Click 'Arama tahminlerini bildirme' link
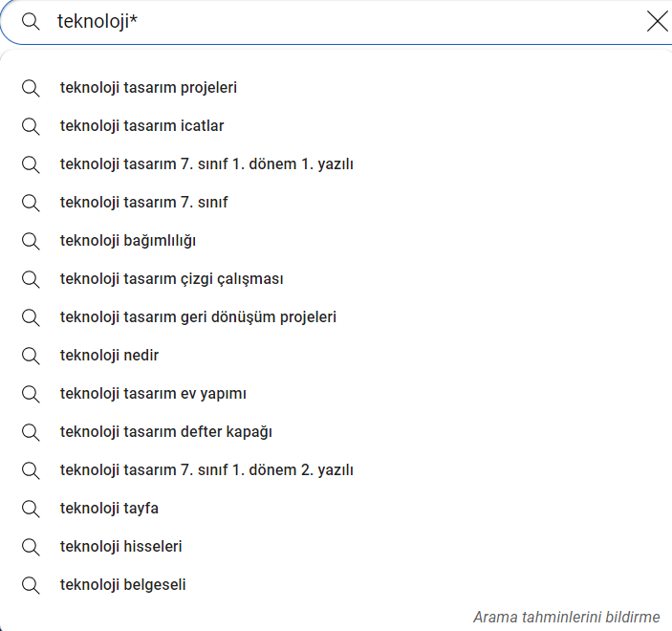Screen dimensions: 672x631 (566, 617)
